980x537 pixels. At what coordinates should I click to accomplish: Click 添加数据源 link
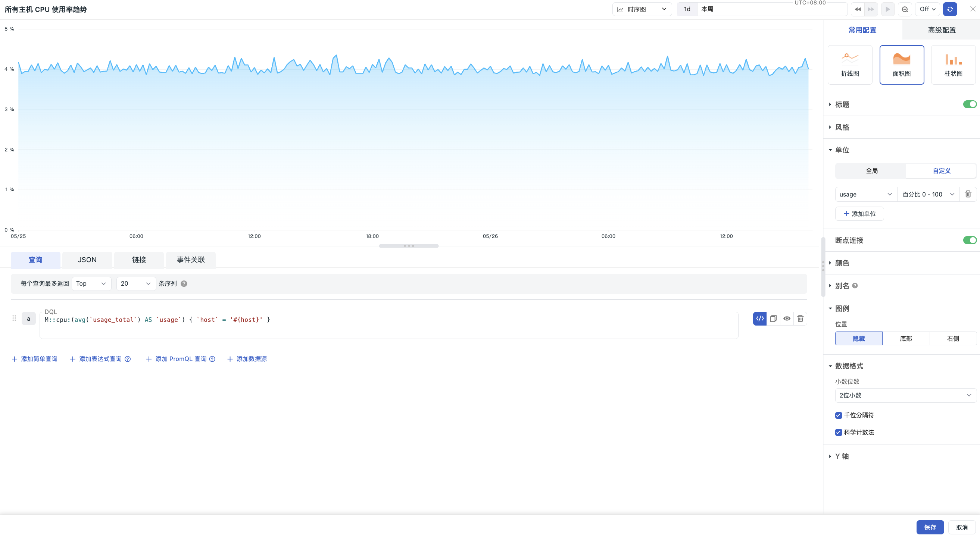[x=247, y=359]
